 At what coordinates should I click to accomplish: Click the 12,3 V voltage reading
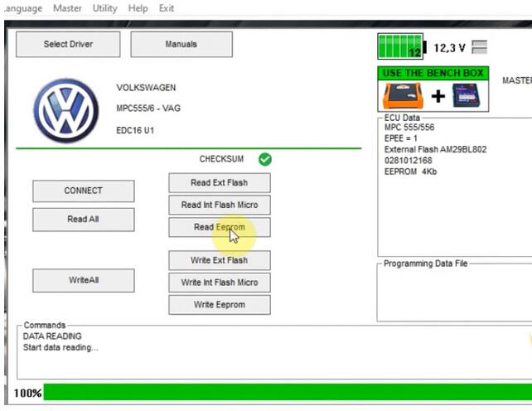tap(449, 48)
